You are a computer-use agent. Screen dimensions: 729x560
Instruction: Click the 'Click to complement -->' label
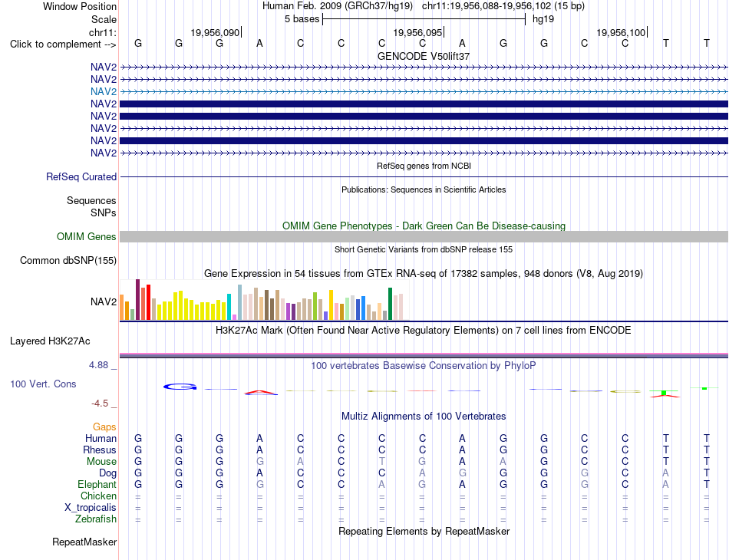63,44
